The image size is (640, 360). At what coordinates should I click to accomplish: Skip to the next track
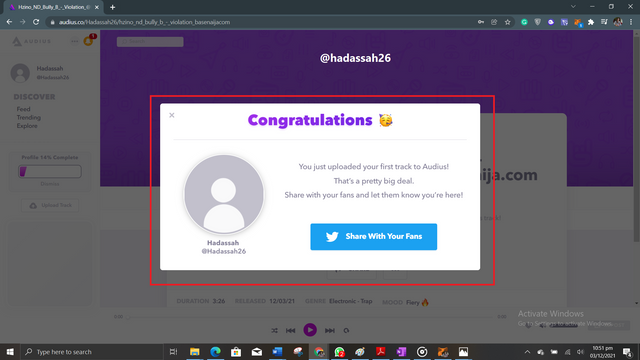tap(329, 330)
